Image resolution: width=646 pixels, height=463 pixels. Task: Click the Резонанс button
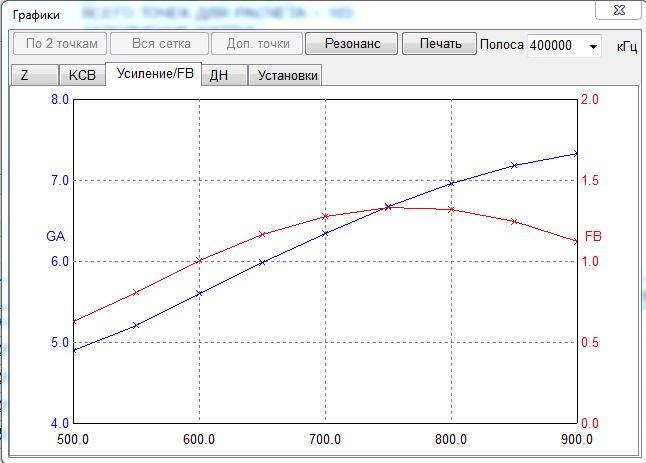pyautogui.click(x=351, y=44)
